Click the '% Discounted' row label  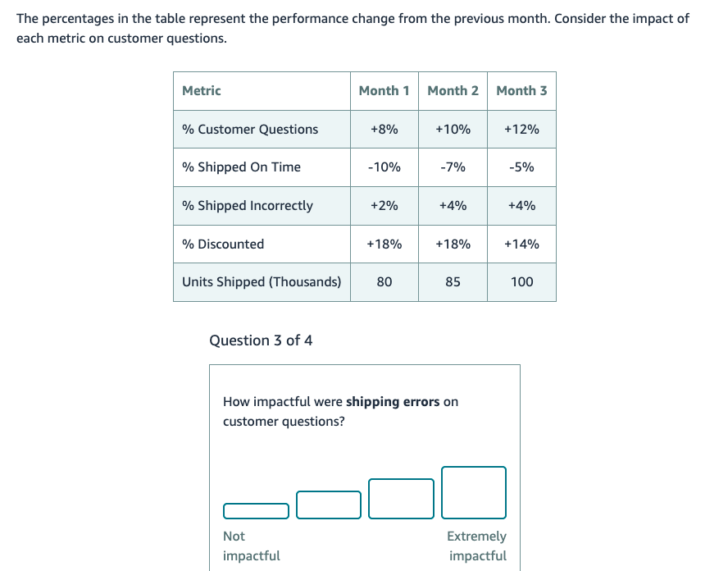pyautogui.click(x=222, y=244)
